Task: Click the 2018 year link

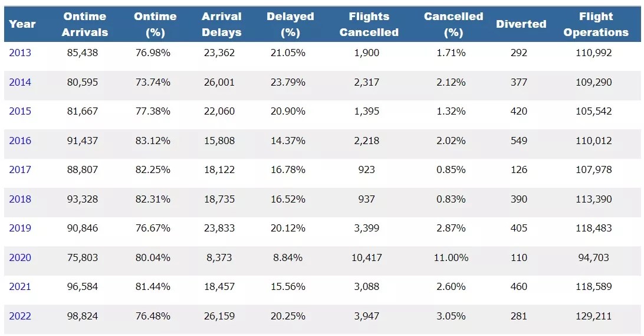Action: pyautogui.click(x=20, y=199)
